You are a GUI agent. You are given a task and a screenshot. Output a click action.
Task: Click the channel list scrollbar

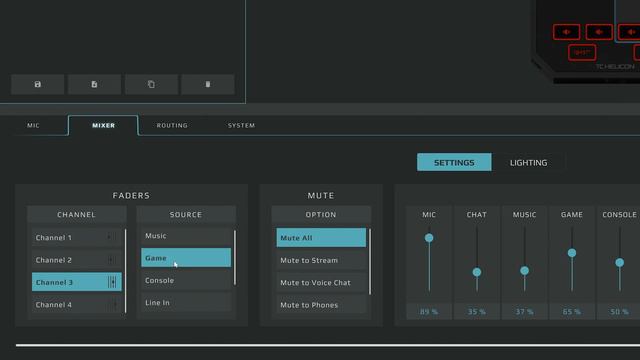point(125,271)
